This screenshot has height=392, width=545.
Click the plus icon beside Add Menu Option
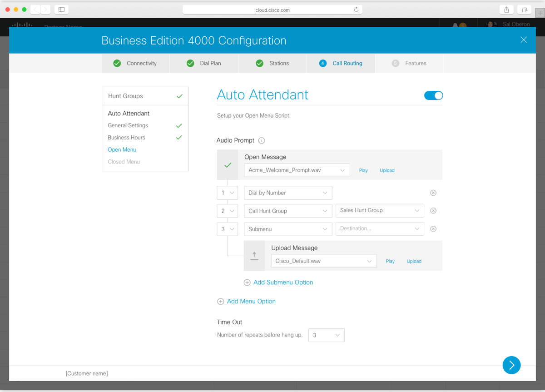pos(221,302)
